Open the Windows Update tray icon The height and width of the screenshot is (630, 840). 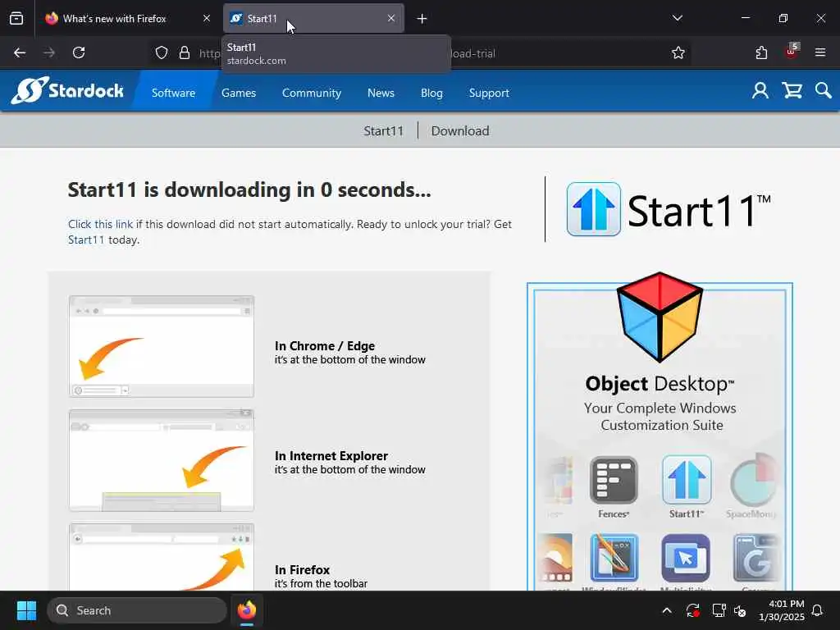coord(692,610)
